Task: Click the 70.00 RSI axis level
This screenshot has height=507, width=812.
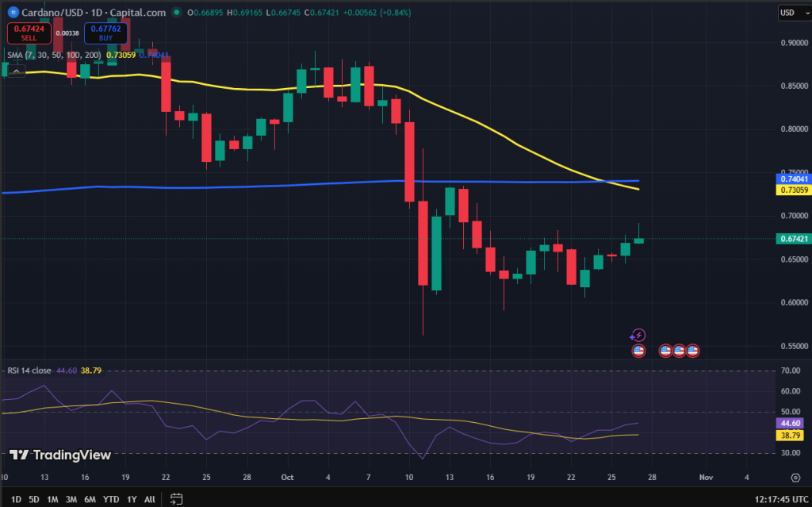Action: (791, 371)
